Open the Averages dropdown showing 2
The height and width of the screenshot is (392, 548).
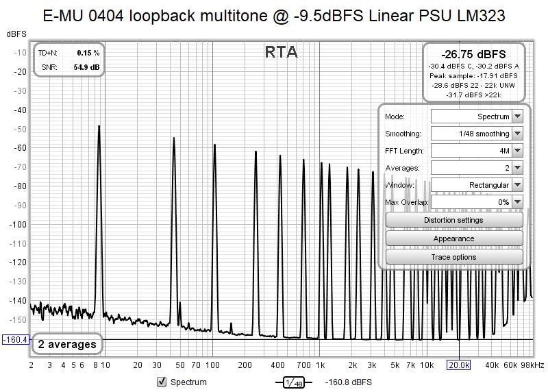click(477, 168)
